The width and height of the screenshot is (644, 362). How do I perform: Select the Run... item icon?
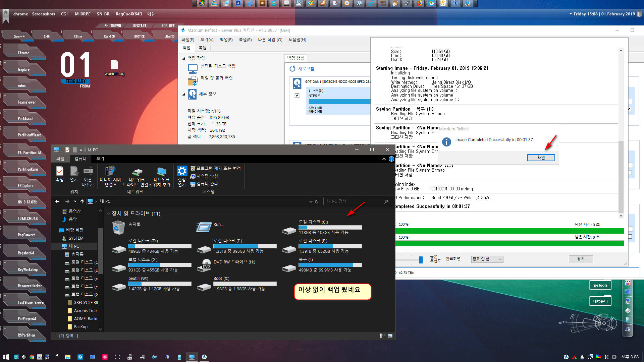click(x=204, y=227)
